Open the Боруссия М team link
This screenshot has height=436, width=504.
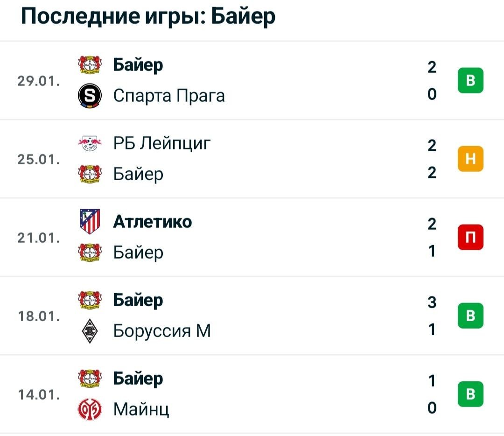[162, 331]
